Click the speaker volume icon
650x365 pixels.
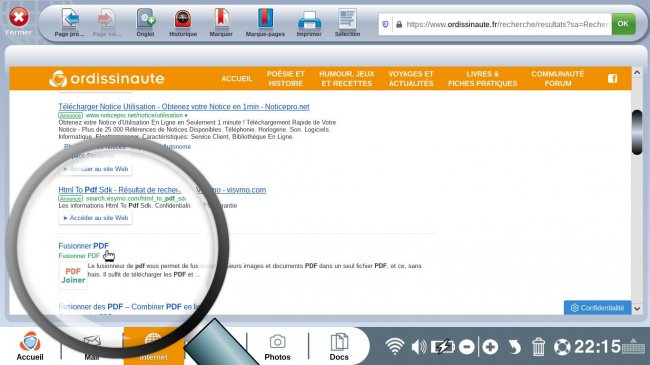click(x=419, y=346)
